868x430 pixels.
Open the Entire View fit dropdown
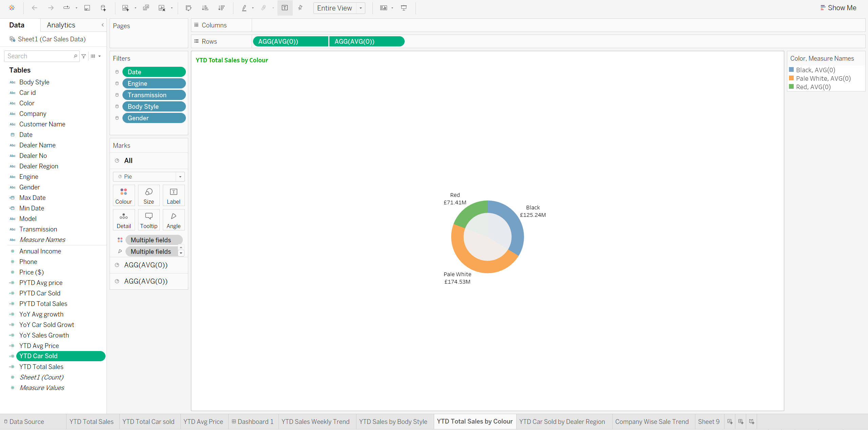[x=361, y=8]
